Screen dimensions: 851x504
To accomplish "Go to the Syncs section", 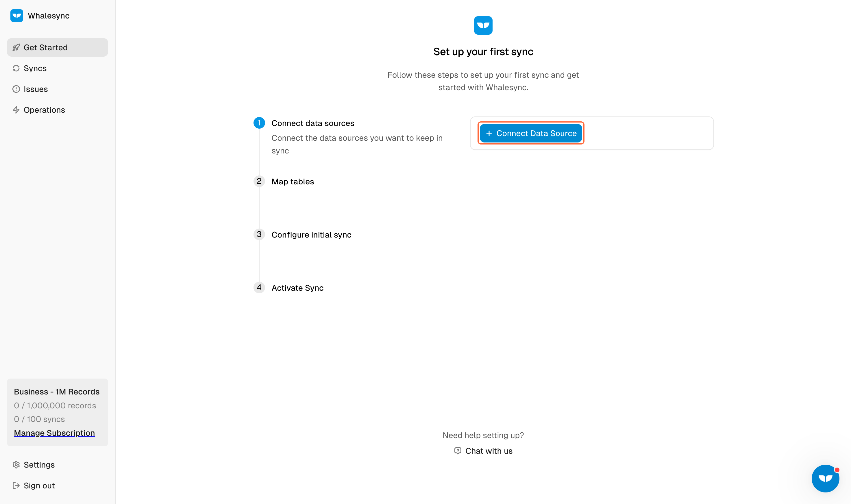I will point(58,68).
